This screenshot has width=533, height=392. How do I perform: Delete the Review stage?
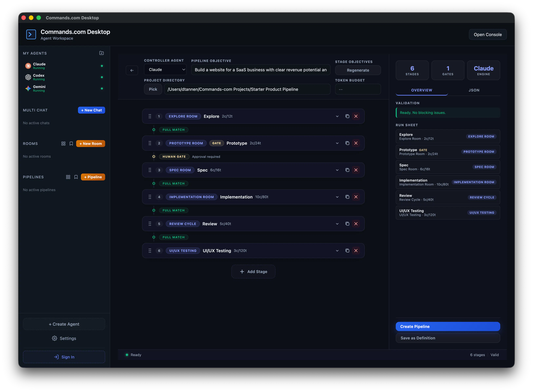[356, 224]
